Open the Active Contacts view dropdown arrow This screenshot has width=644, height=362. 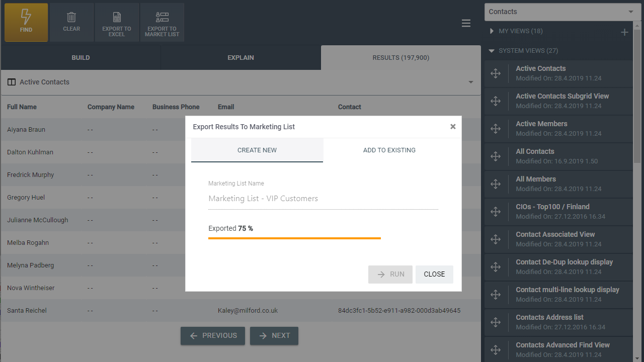[471, 82]
